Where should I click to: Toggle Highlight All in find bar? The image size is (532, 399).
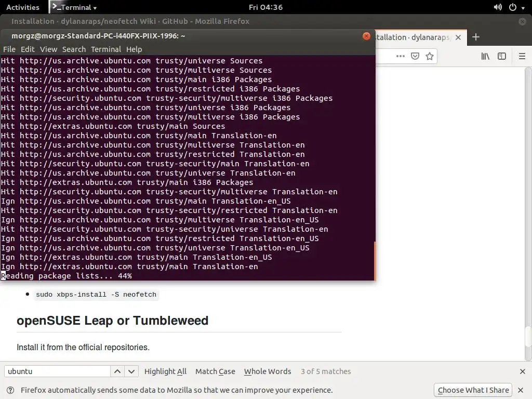166,371
